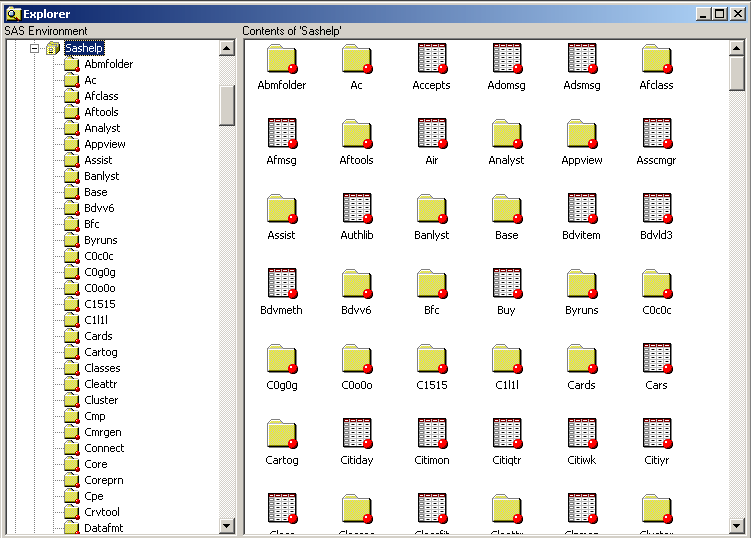
Task: Select C1l1l in the tree pane
Action: (x=96, y=320)
